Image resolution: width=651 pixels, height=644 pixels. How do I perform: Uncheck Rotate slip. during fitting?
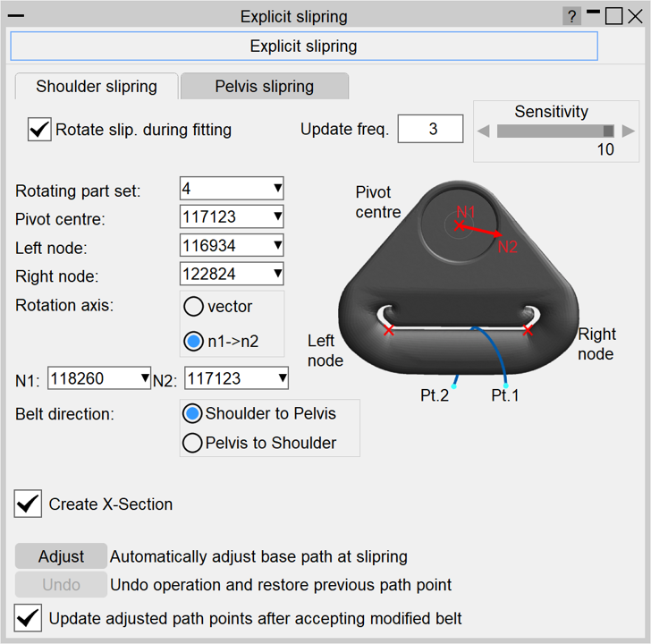click(x=39, y=130)
